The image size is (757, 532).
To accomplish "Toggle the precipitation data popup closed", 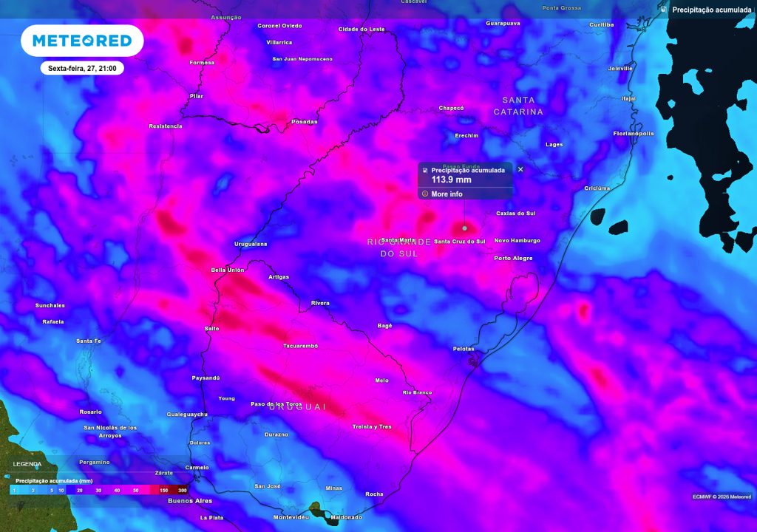I will click(x=520, y=169).
